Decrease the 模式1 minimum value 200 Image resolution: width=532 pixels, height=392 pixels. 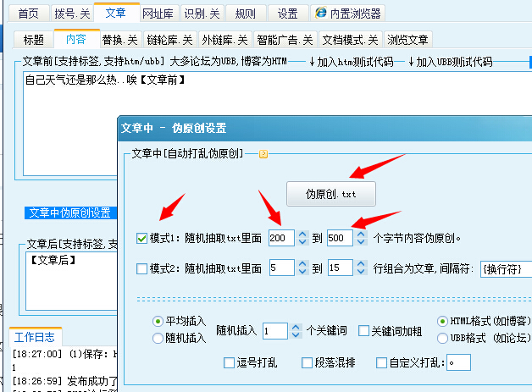tap(302, 242)
